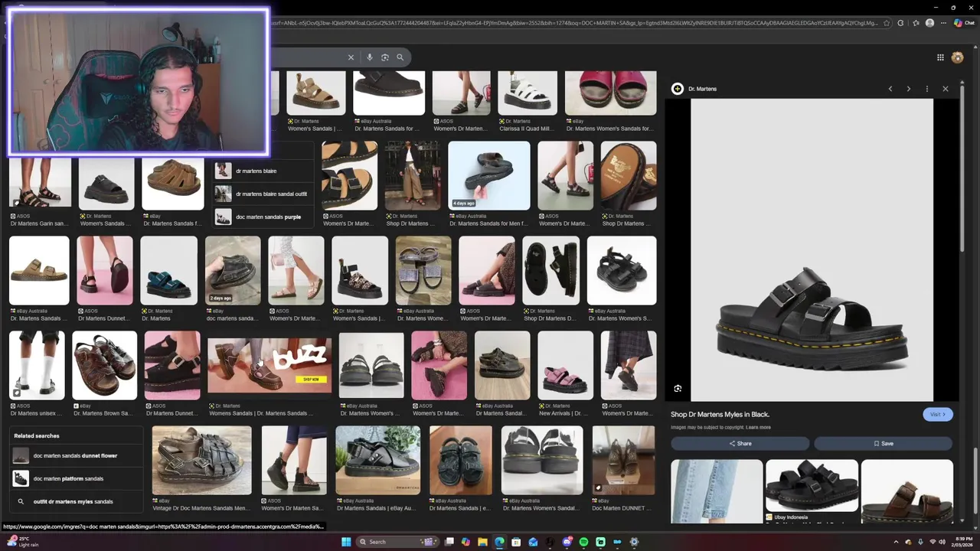Open the Ubuy Indonesia related image

[812, 486]
